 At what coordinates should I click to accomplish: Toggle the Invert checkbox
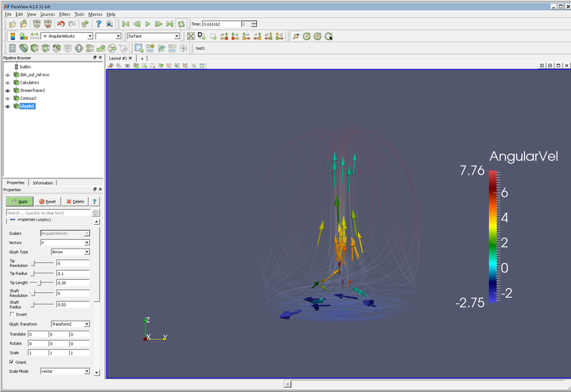[12, 314]
